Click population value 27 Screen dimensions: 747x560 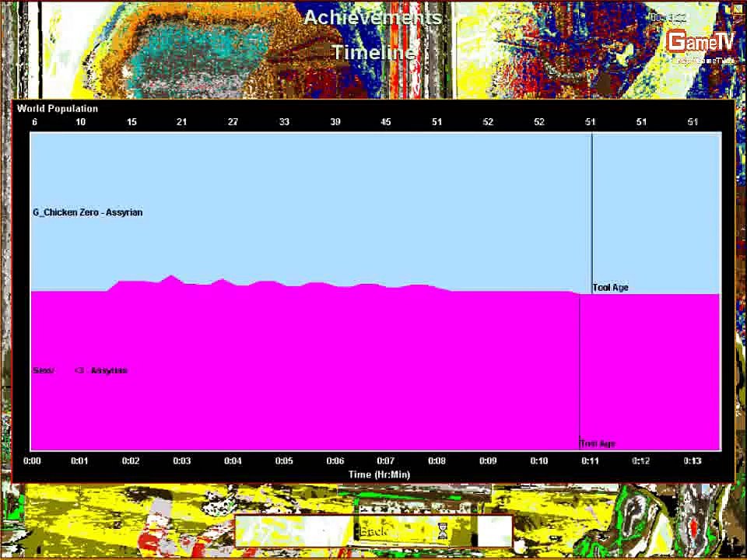tap(233, 122)
